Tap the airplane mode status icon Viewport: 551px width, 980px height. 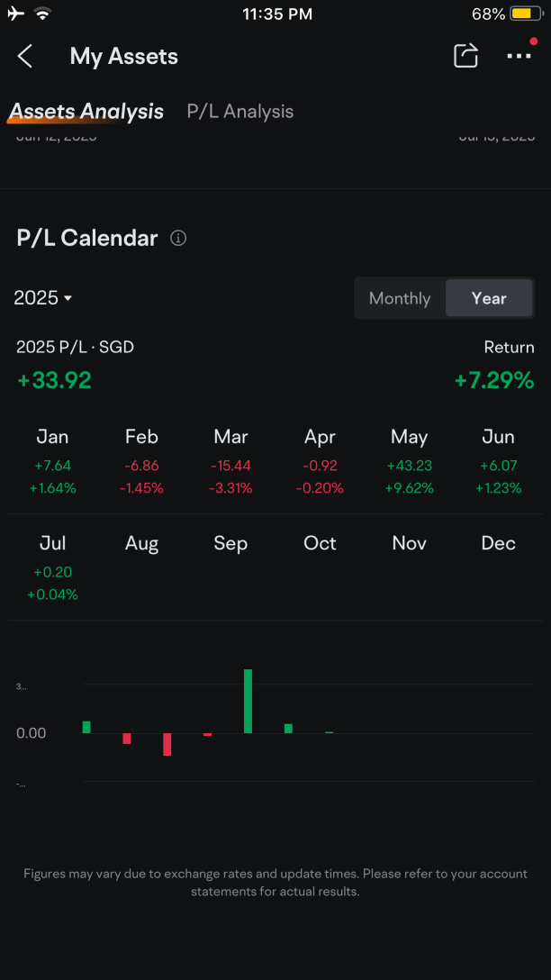point(15,14)
